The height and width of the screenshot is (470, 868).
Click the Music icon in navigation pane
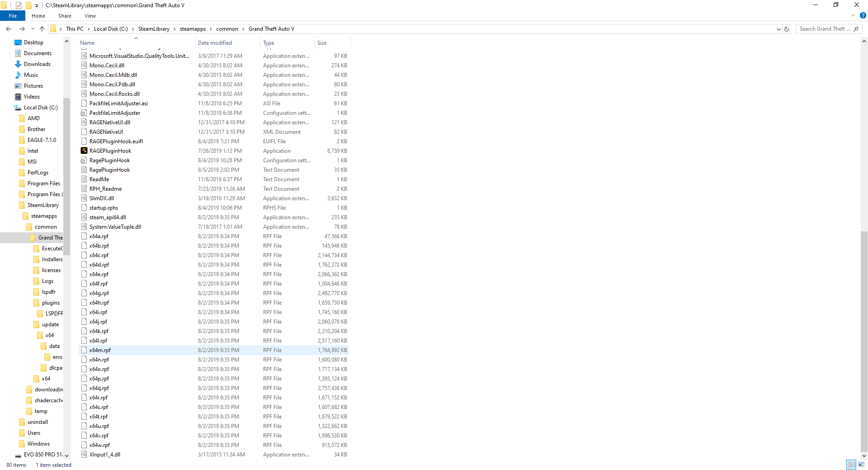coord(18,75)
